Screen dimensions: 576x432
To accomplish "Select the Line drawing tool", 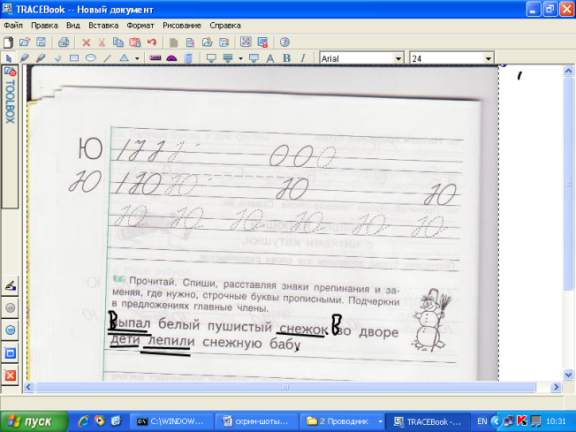I will (x=107, y=58).
